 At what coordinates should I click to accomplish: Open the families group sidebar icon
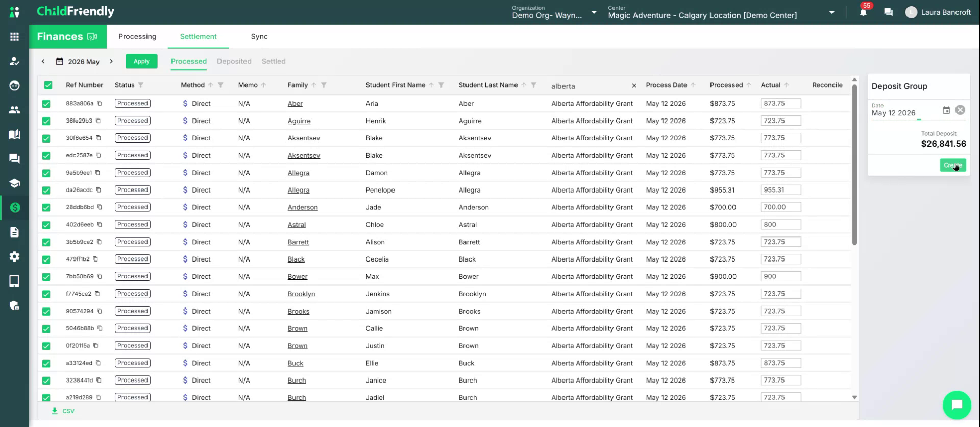pos(14,110)
